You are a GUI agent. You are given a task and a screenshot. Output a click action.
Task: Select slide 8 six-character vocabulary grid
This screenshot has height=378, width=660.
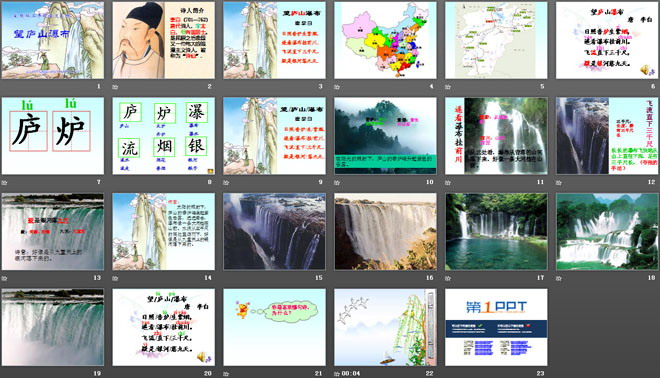163,136
